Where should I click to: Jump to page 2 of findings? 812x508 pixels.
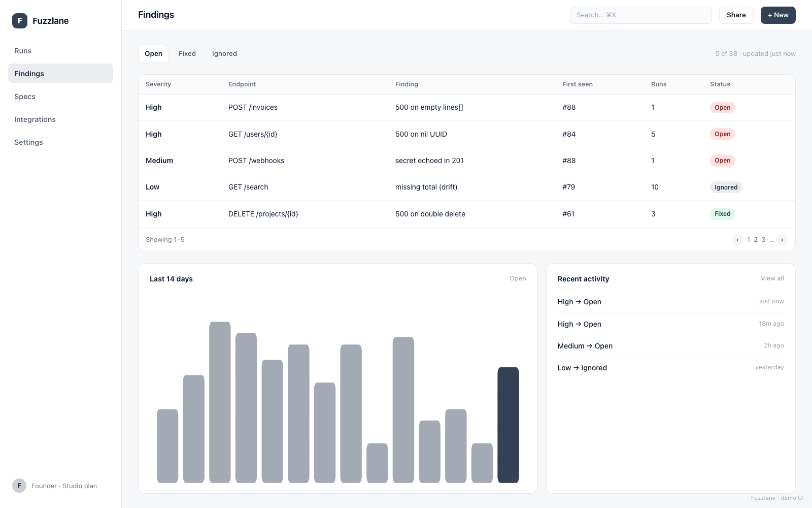click(756, 240)
